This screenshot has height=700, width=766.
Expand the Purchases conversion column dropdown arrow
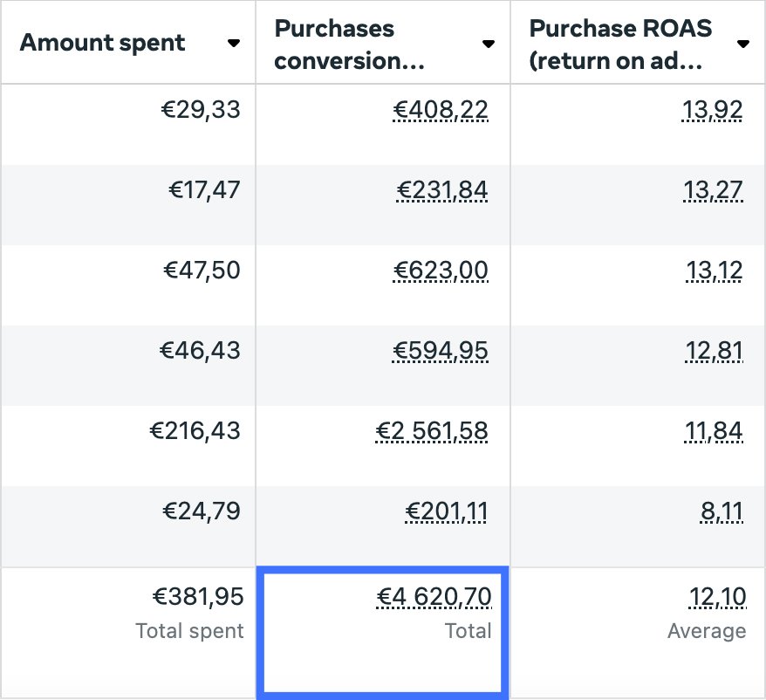click(x=489, y=44)
